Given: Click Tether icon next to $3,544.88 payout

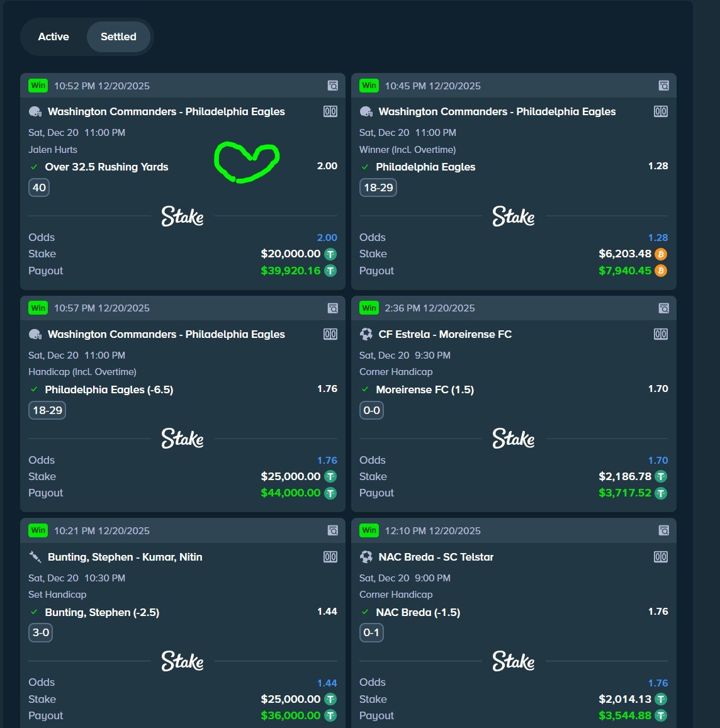Looking at the screenshot, I should click(661, 715).
